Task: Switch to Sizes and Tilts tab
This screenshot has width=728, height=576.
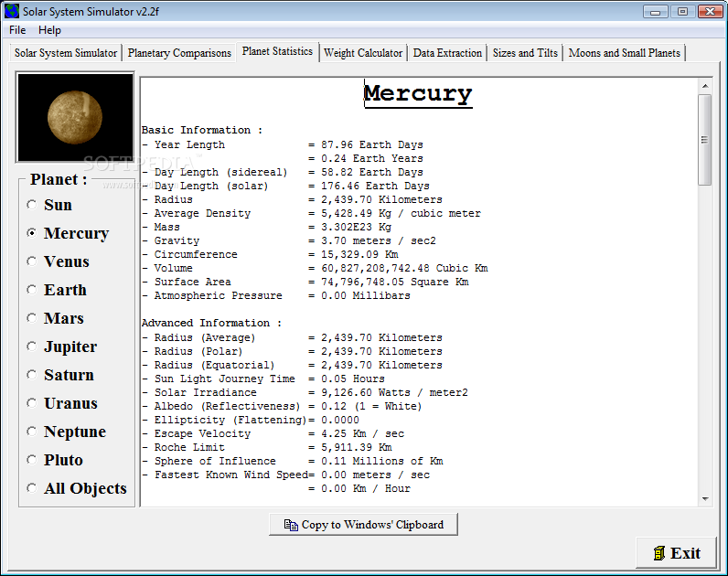Action: coord(525,53)
